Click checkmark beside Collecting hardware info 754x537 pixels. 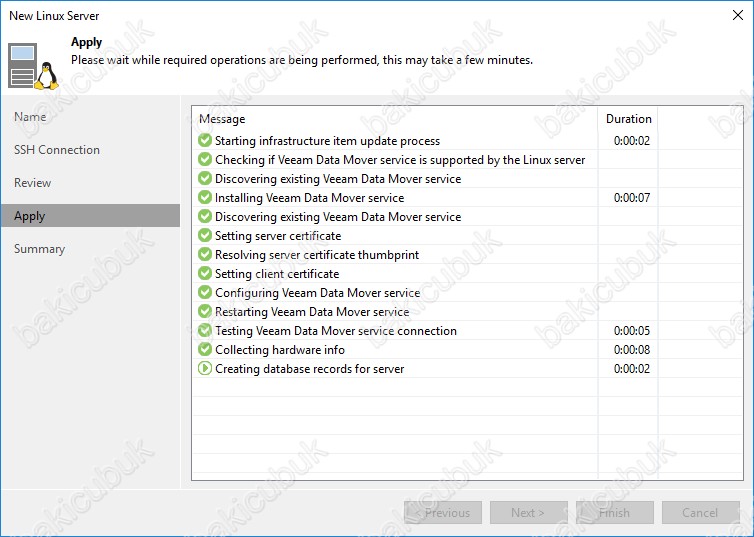point(205,350)
